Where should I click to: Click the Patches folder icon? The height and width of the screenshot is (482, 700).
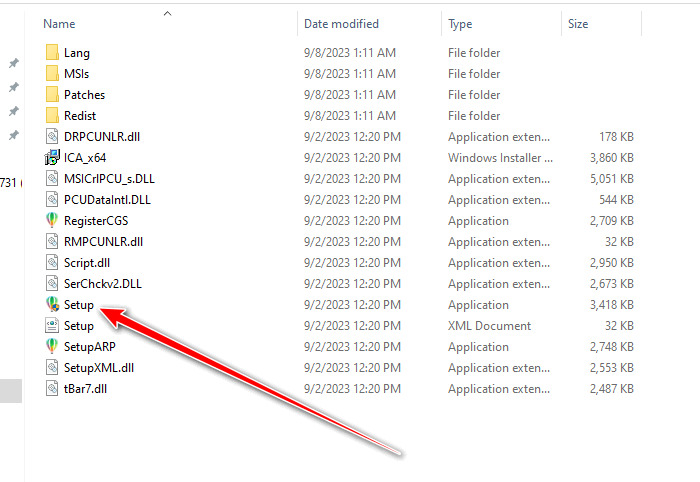[53, 95]
